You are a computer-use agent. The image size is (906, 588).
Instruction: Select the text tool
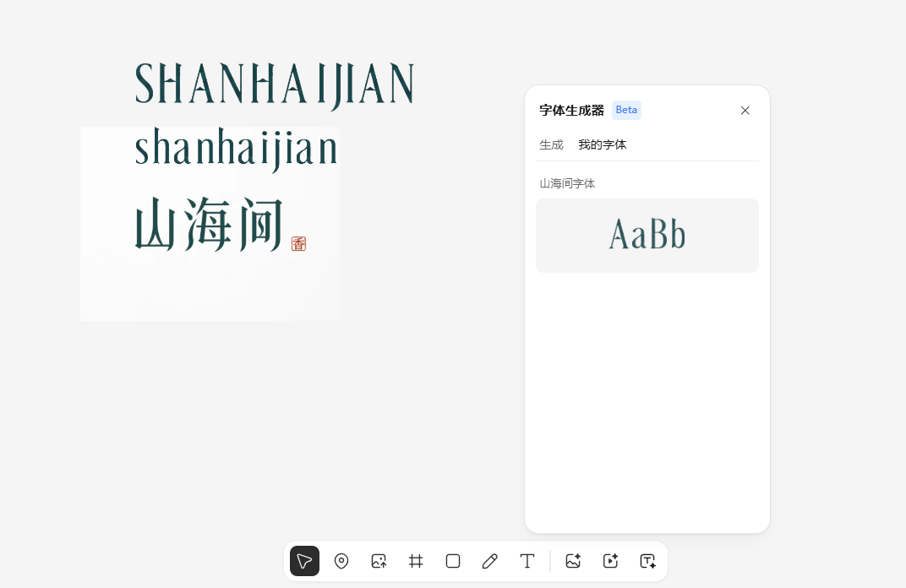[x=527, y=561]
